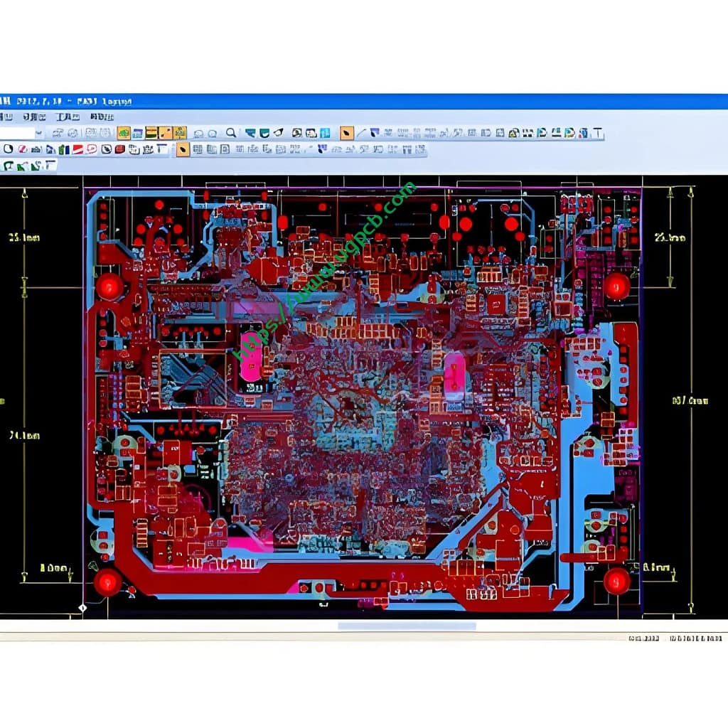The image size is (728, 728).
Task: Click the horizontal scrollbar thumb below the canvas
Action: tap(406, 626)
